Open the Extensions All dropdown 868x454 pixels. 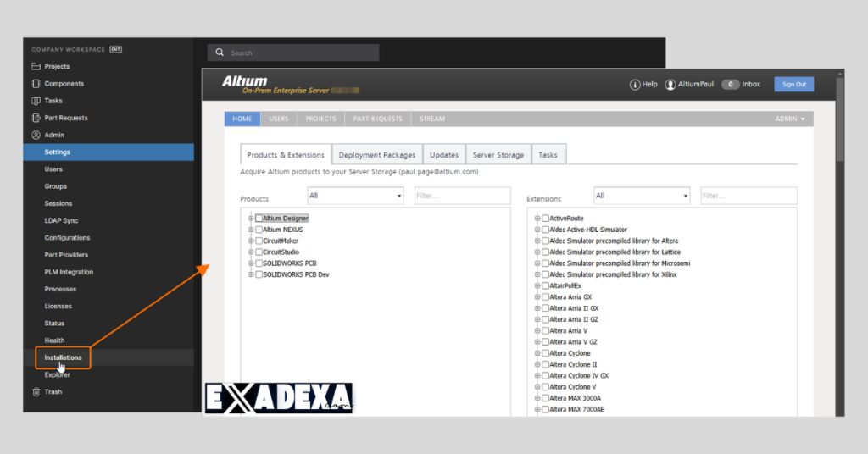tap(642, 196)
